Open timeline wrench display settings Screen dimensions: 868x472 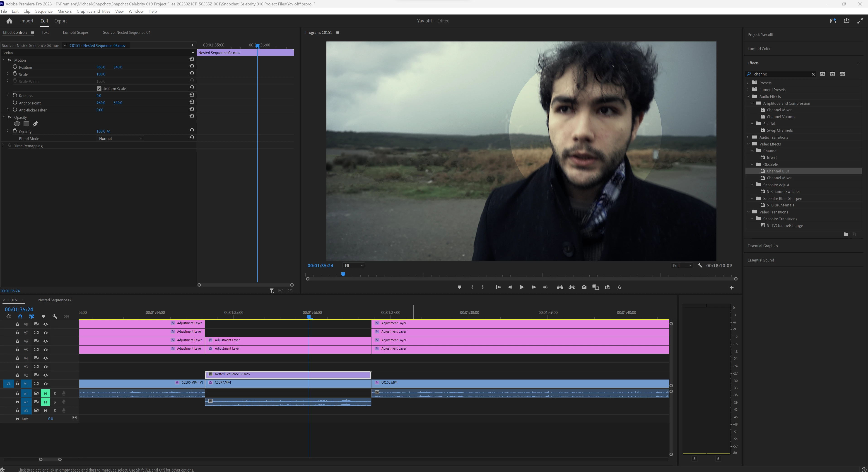point(55,317)
